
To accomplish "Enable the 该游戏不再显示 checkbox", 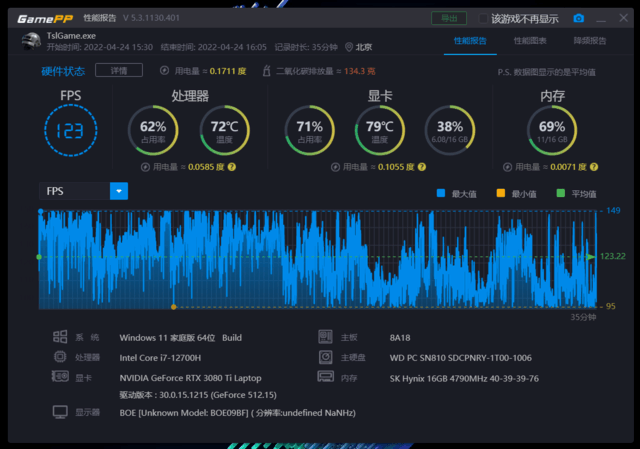I will (484, 18).
